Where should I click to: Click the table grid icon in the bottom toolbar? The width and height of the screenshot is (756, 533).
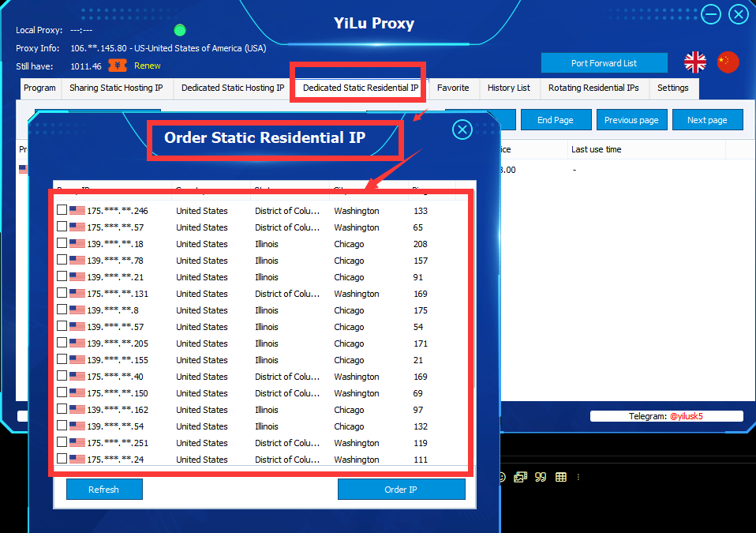pyautogui.click(x=561, y=477)
